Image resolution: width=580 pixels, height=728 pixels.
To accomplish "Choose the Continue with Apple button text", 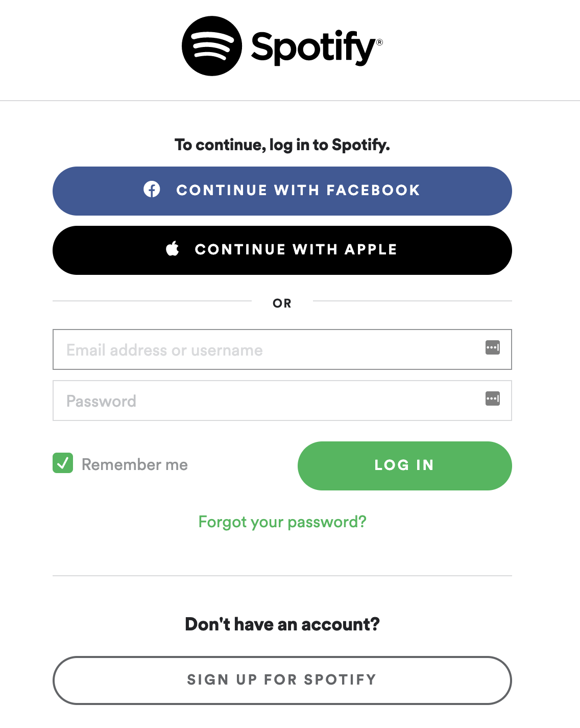I will click(x=296, y=249).
